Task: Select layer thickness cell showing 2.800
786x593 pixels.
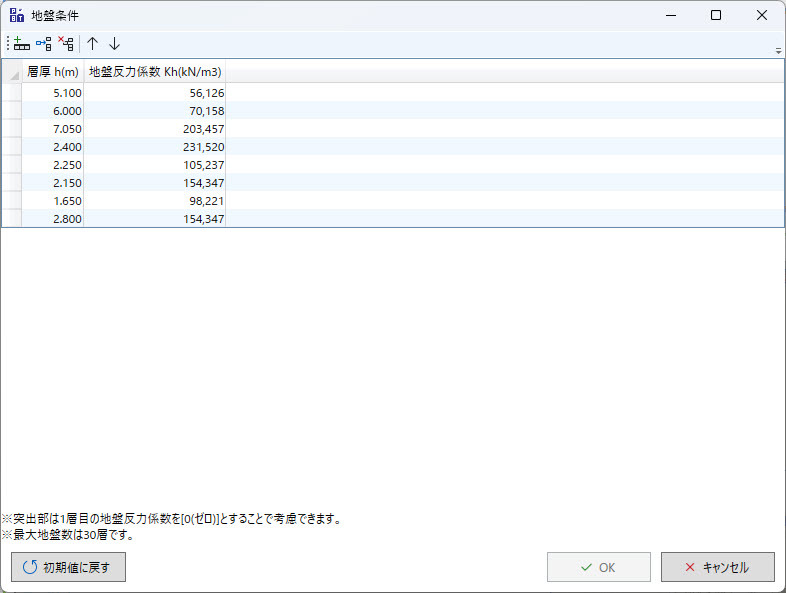Action: (53, 219)
